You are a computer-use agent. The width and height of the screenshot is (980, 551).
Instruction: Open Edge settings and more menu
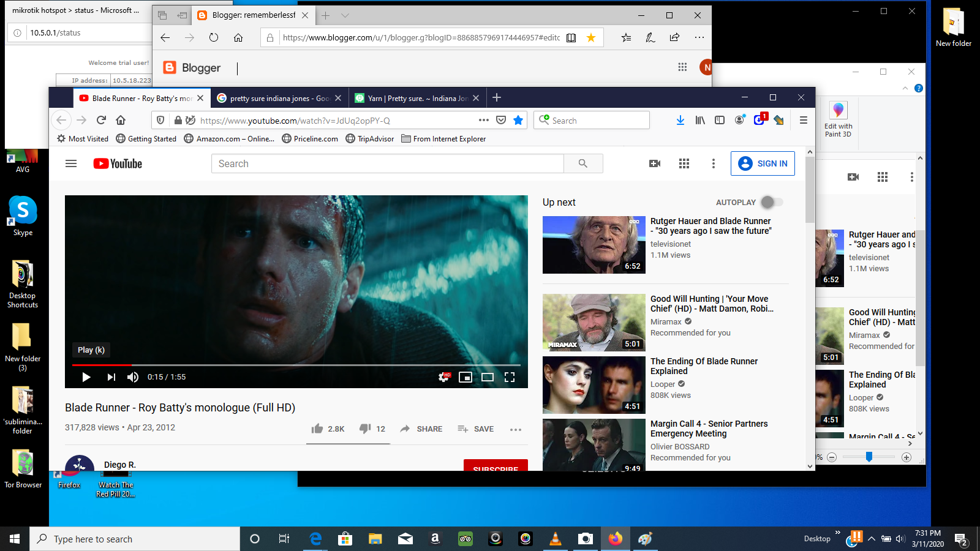pyautogui.click(x=699, y=37)
